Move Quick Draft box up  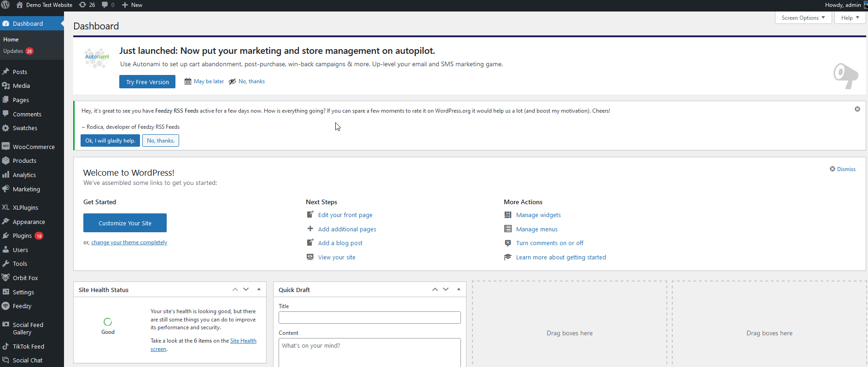click(x=435, y=289)
